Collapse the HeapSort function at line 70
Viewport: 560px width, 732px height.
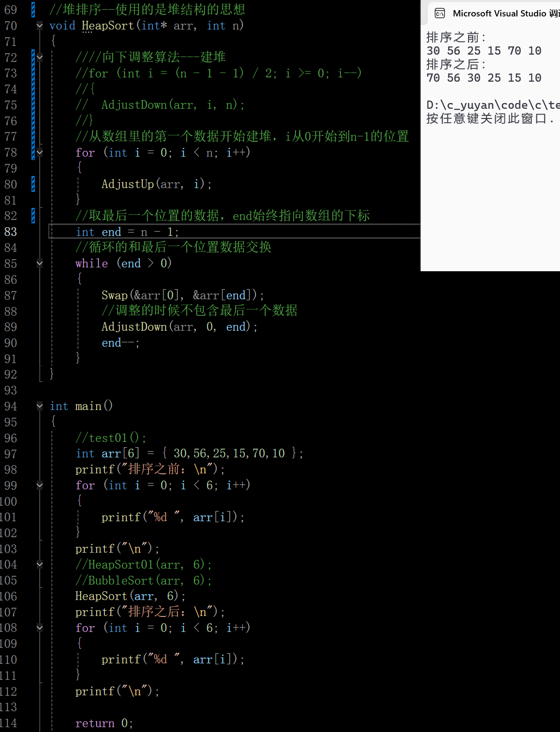(x=40, y=26)
